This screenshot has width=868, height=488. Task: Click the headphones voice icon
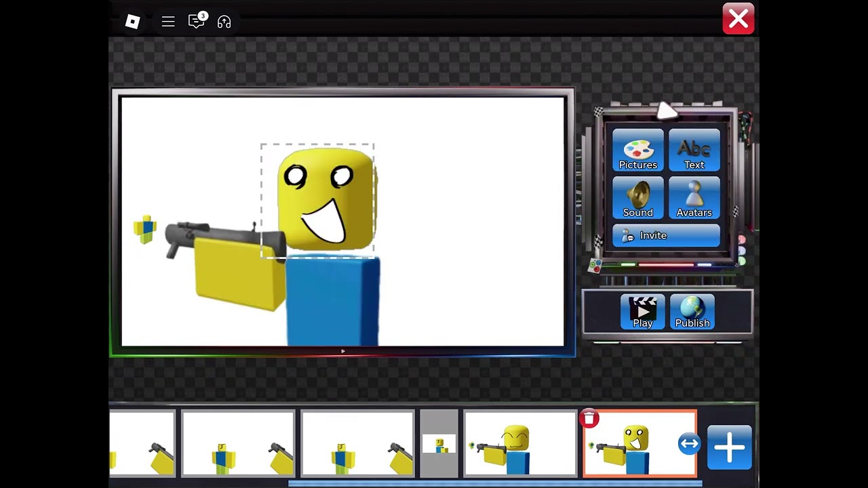pos(224,22)
